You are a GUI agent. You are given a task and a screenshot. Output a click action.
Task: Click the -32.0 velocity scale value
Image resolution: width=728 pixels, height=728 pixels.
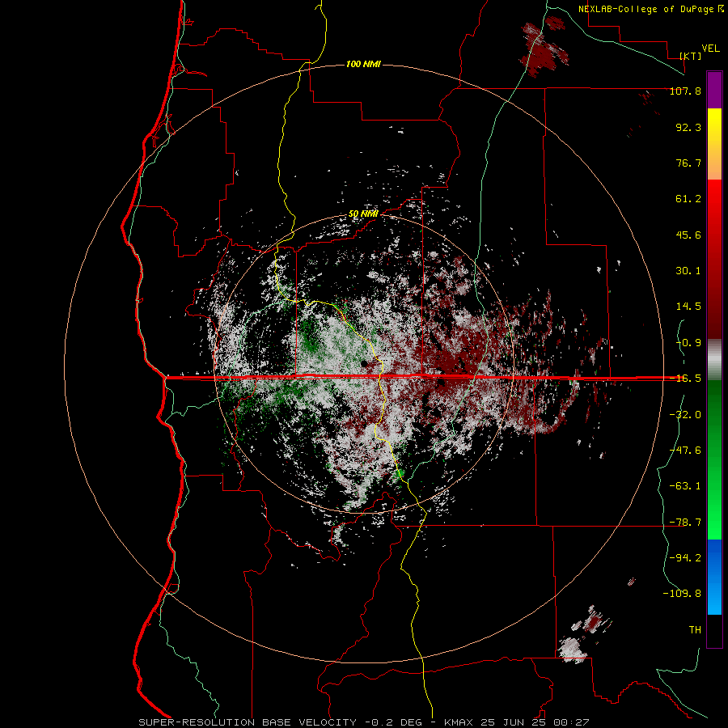[x=685, y=415]
